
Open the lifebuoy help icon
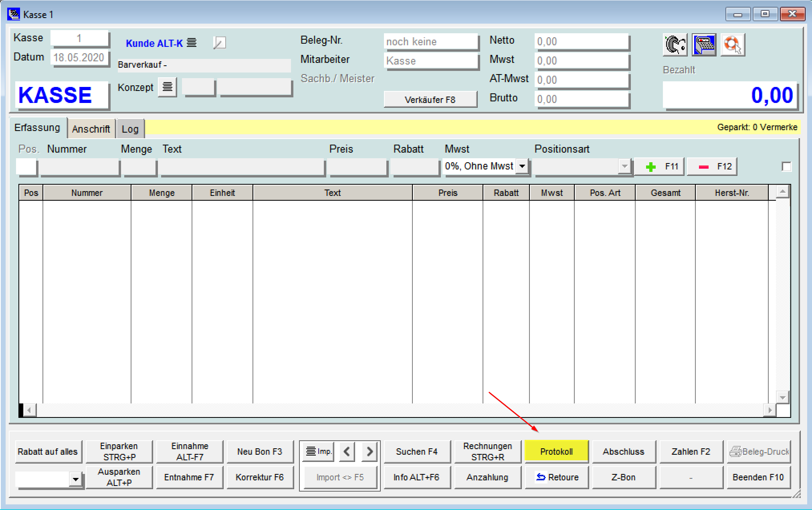pos(733,44)
